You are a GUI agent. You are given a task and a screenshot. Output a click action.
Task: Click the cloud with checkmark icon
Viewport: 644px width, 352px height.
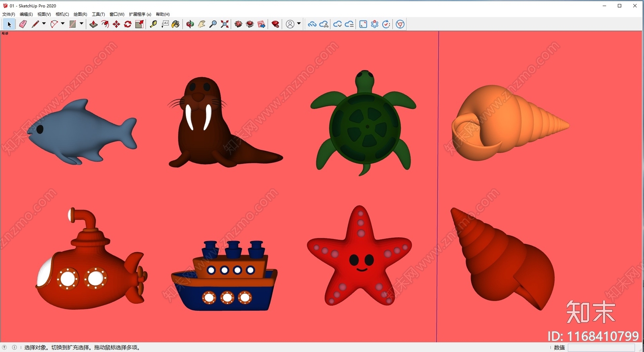click(337, 24)
